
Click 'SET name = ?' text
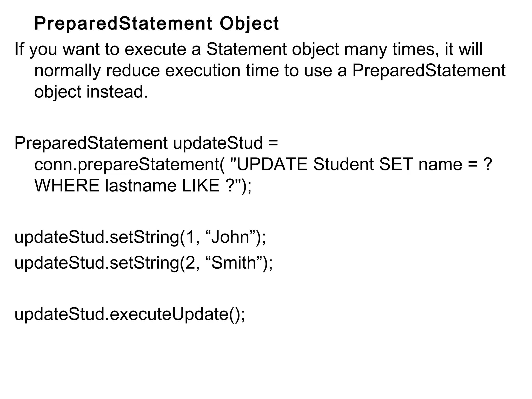point(436,164)
